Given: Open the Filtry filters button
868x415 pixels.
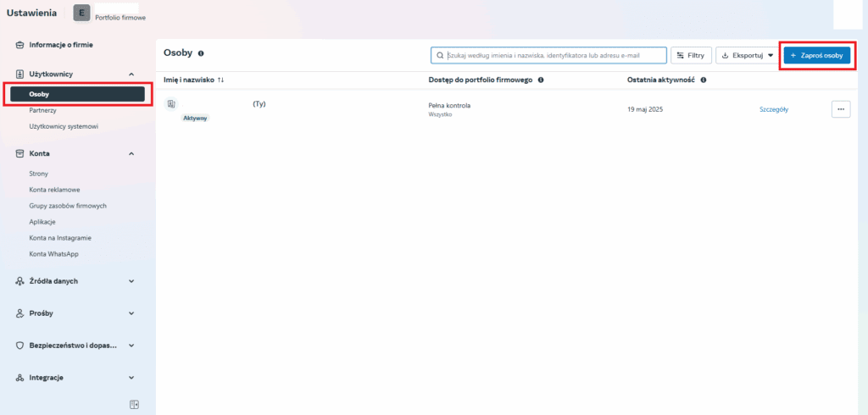Looking at the screenshot, I should coord(691,55).
